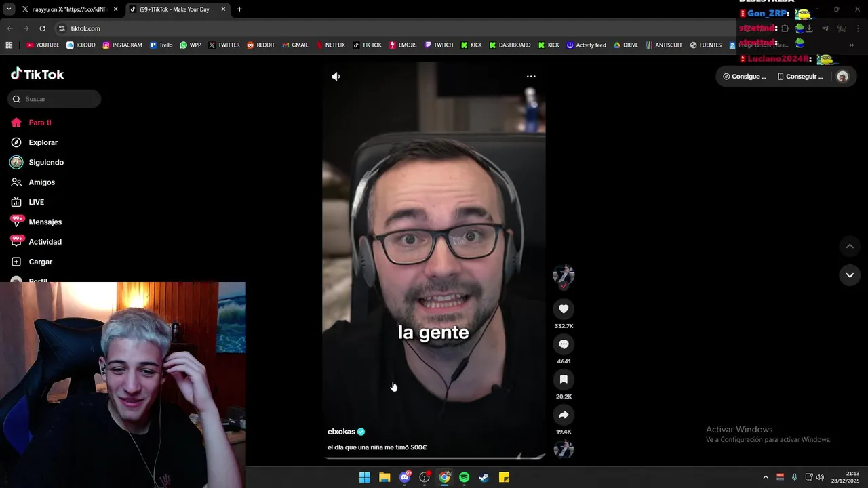Open the GMAIL bookmark
The width and height of the screenshot is (868, 488).
coord(295,45)
